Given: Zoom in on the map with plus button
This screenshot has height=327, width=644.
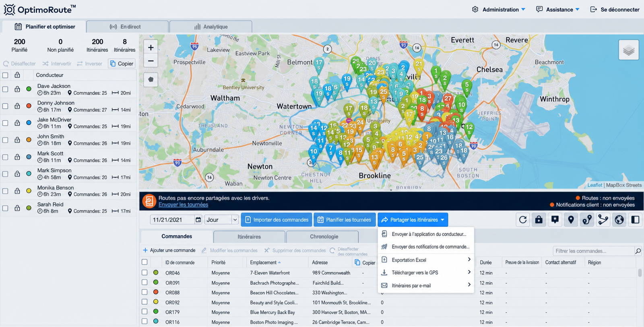Looking at the screenshot, I should tap(151, 48).
